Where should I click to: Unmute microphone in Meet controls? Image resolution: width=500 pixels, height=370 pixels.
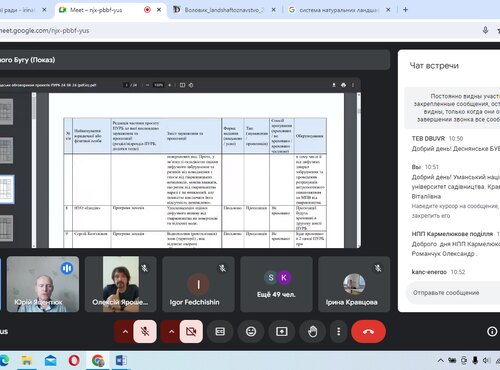[x=145, y=331]
